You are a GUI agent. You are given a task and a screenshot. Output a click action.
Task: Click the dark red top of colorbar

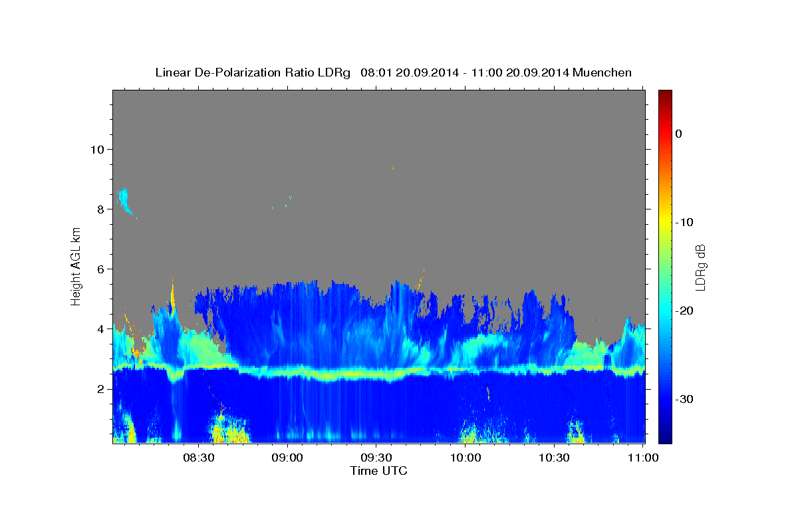coord(665,96)
